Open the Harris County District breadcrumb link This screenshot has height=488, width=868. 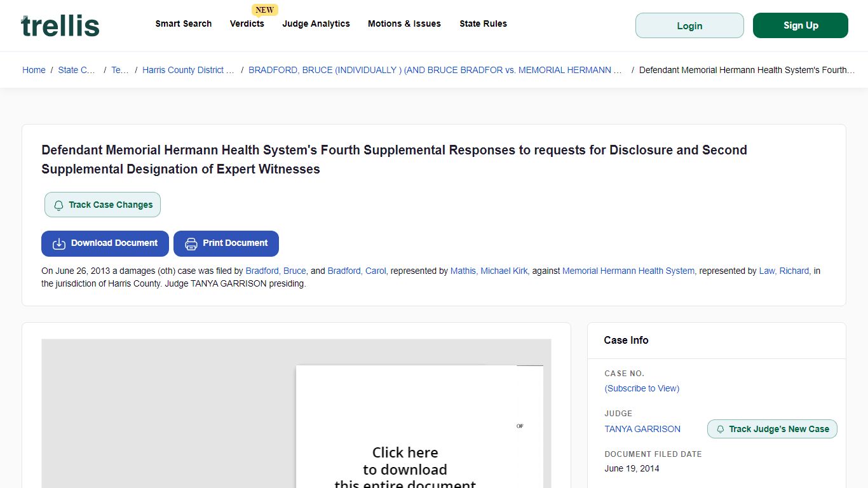pos(188,70)
